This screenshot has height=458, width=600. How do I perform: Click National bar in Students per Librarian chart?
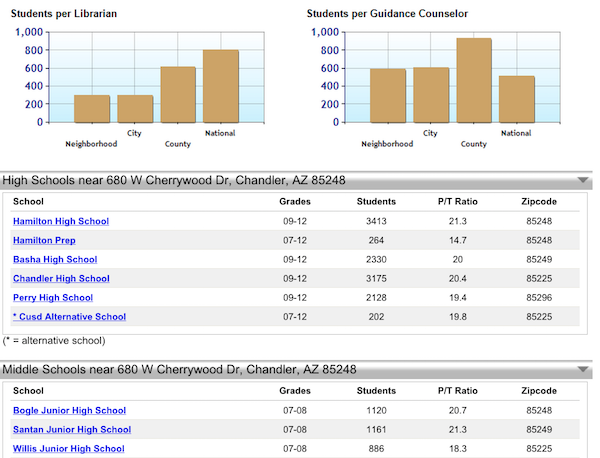pyautogui.click(x=221, y=86)
